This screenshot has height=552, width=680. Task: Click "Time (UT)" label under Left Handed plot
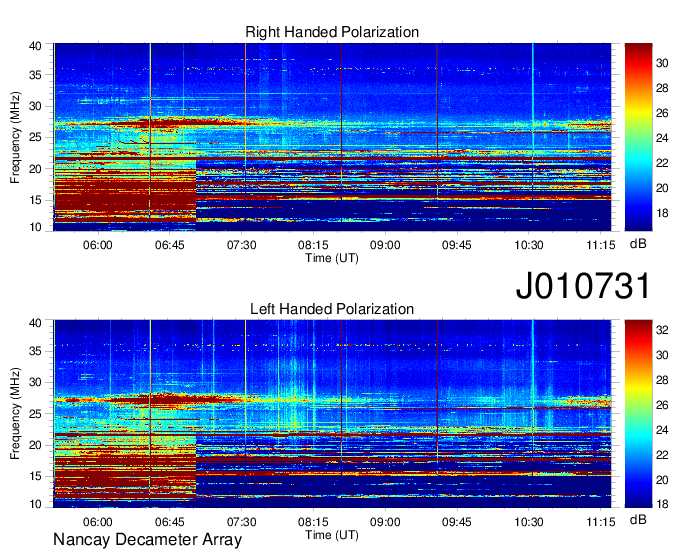tap(332, 535)
